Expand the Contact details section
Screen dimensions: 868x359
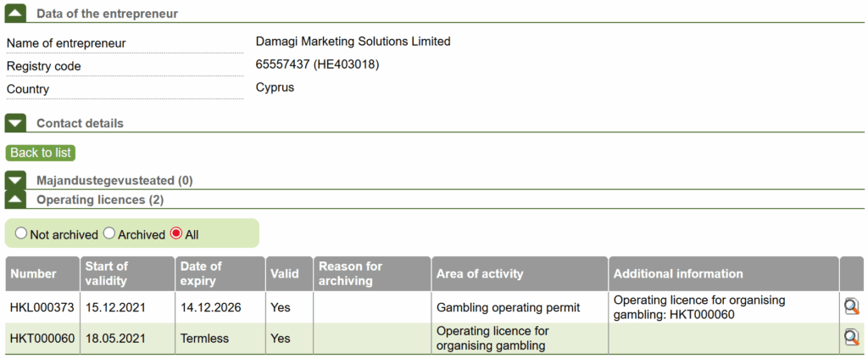[16, 123]
